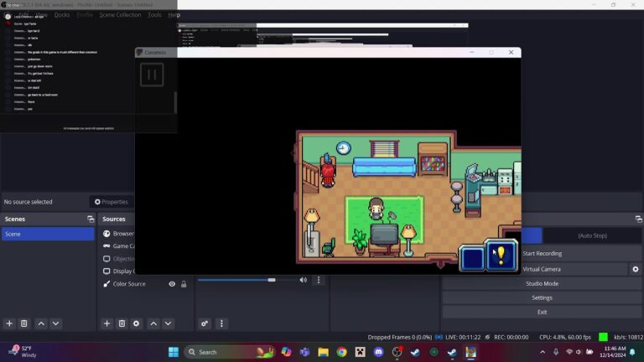644x362 pixels.
Task: Float the Controls dock using popout icon
Action: click(x=638, y=220)
